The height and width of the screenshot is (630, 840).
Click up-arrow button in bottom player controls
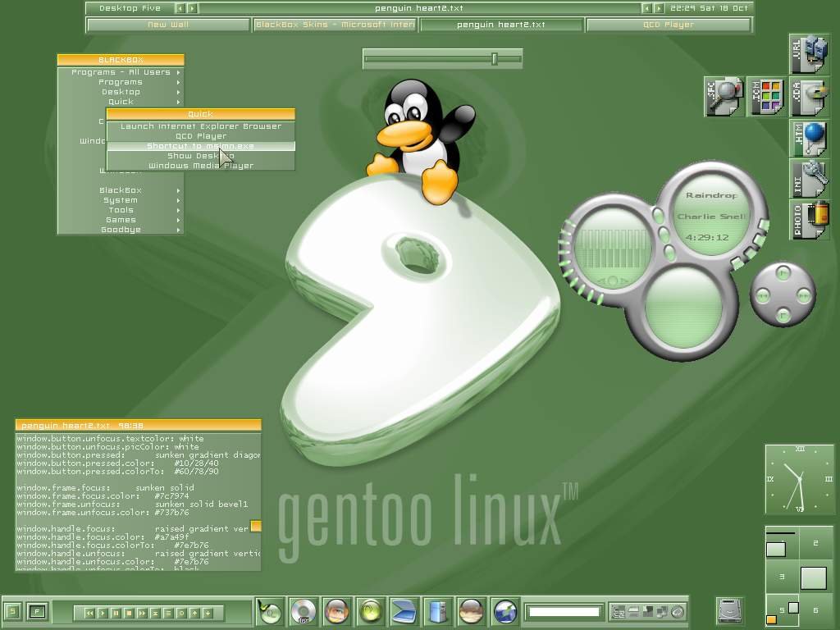(194, 613)
